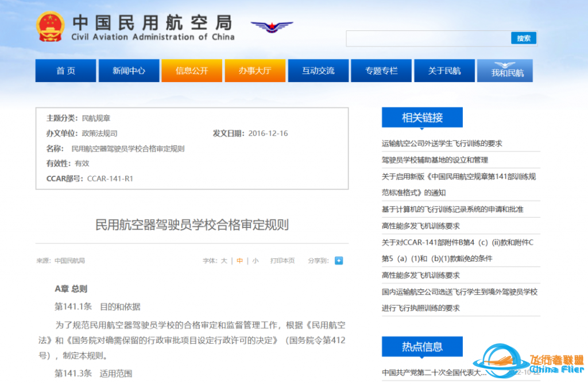
Task: Click the CAAC winged aviation emblem
Action: pos(272,27)
